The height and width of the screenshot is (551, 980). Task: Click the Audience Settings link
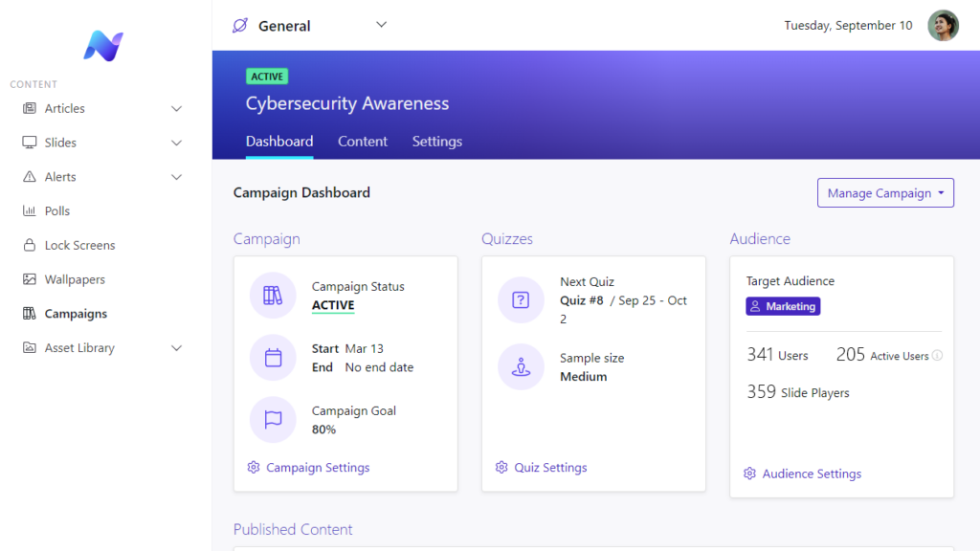click(x=812, y=474)
